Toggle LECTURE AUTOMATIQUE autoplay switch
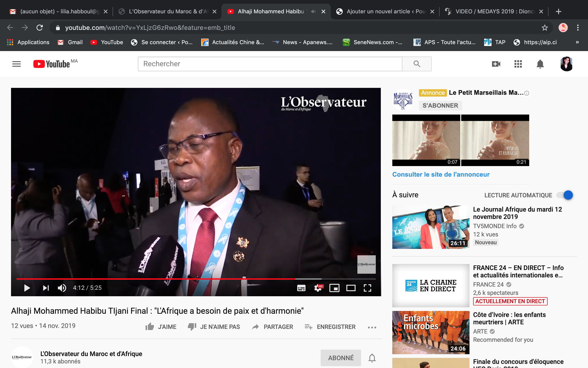Image resolution: width=588 pixels, height=368 pixels. [x=565, y=195]
